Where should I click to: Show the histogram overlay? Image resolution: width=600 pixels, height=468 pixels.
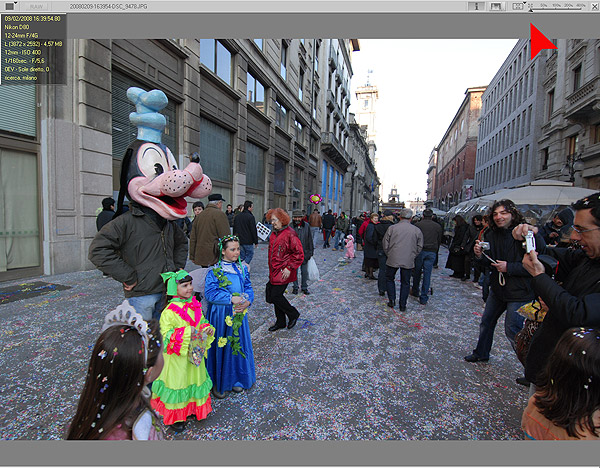496,6
